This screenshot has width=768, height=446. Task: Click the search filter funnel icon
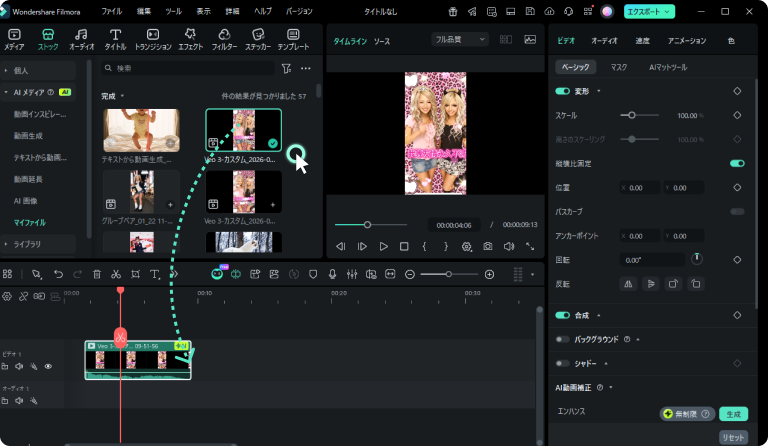tap(287, 68)
